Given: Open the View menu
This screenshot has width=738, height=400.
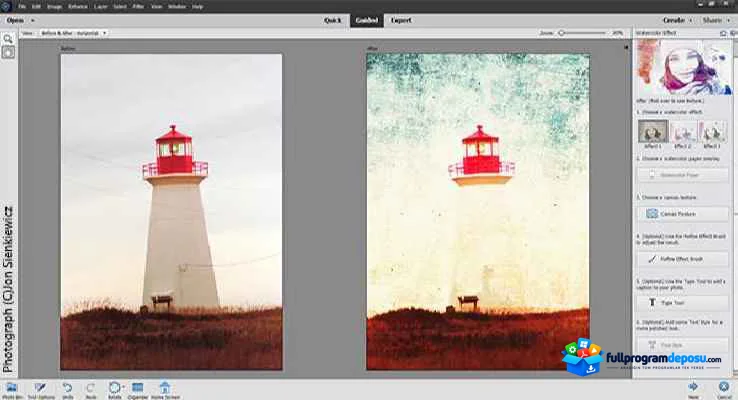Looking at the screenshot, I should click(x=157, y=7).
